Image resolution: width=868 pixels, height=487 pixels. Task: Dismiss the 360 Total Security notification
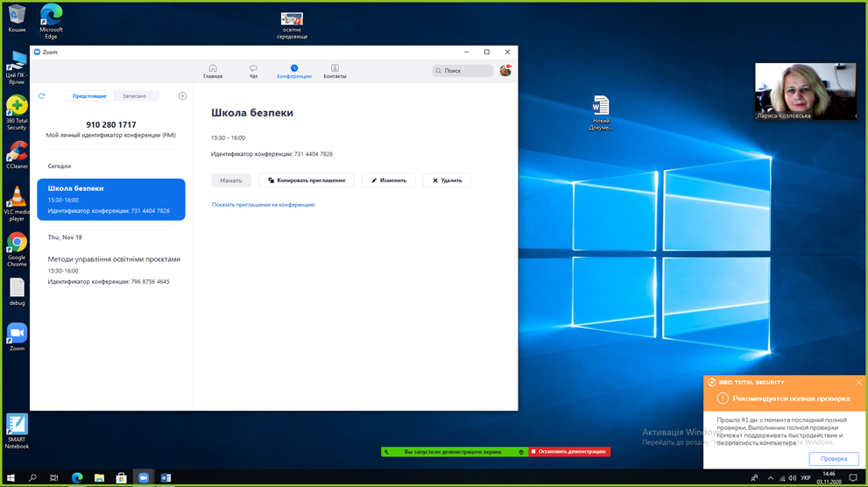click(858, 383)
